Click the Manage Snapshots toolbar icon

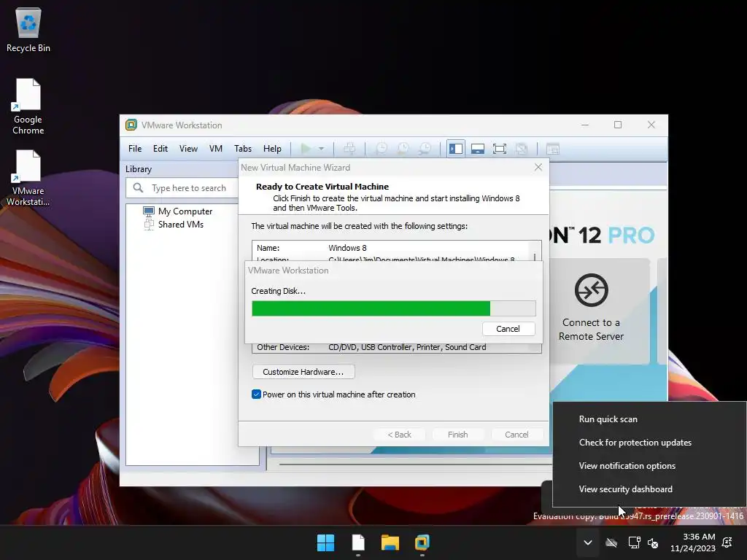click(x=425, y=149)
